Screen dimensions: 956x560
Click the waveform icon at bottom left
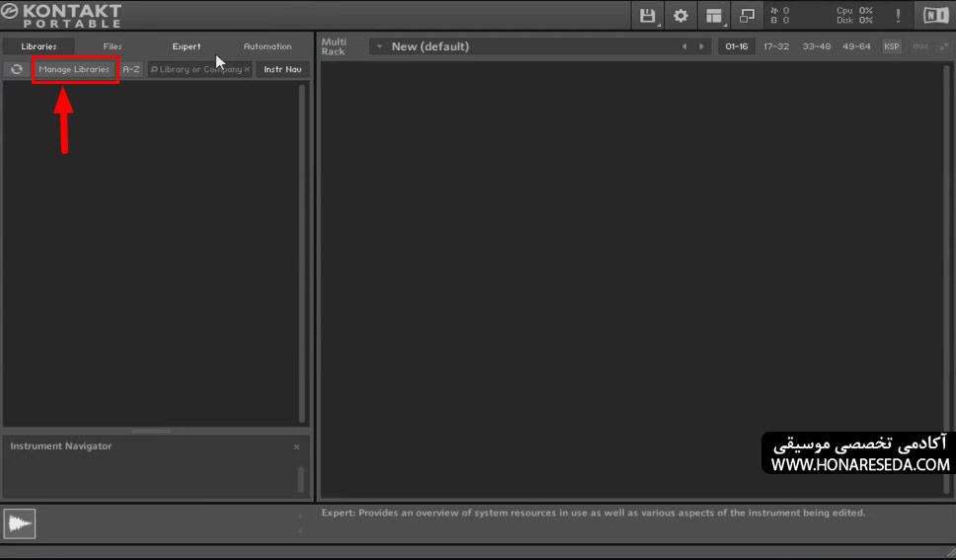click(19, 523)
